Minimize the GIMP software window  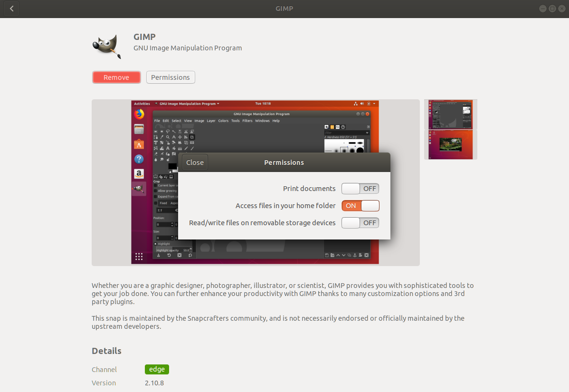pos(543,9)
